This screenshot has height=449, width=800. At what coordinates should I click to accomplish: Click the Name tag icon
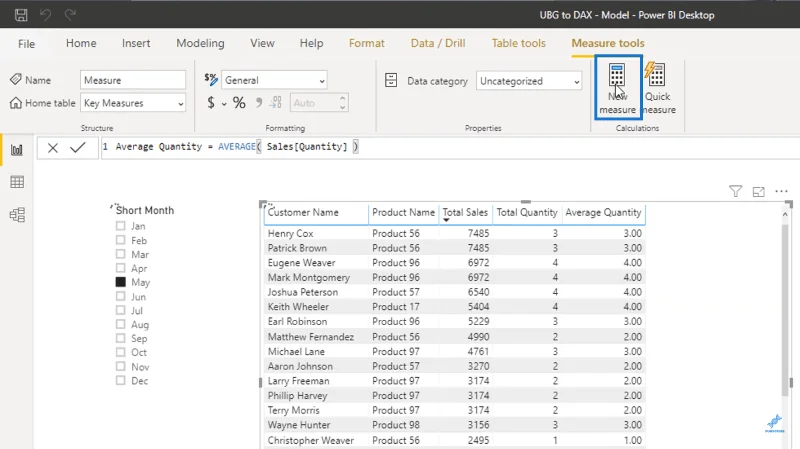[16, 79]
